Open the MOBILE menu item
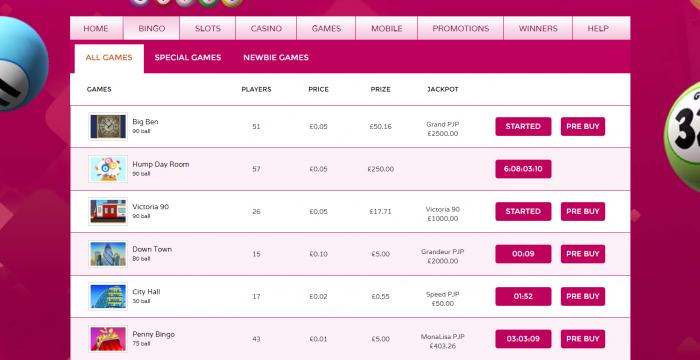The width and height of the screenshot is (700, 360). click(x=387, y=28)
